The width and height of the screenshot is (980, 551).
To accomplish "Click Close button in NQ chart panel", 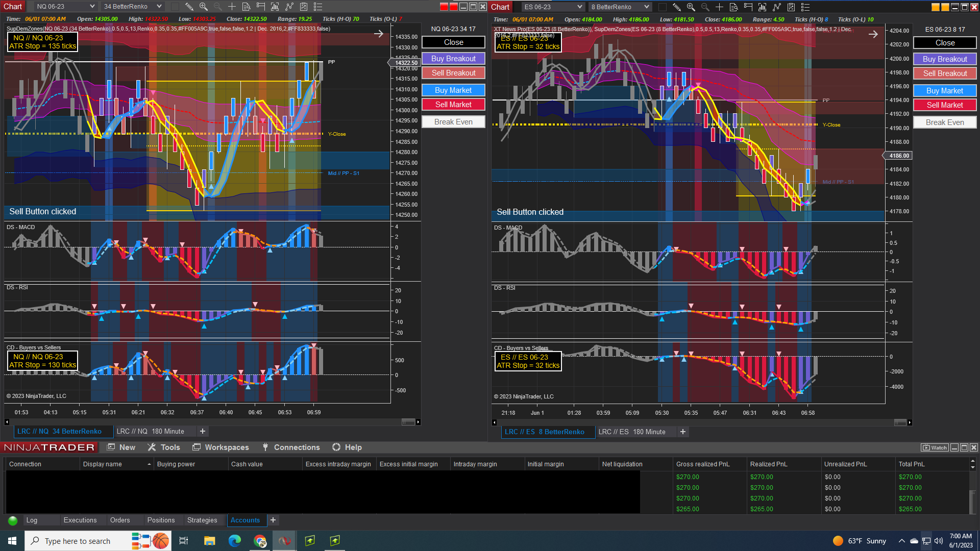I will pos(453,42).
